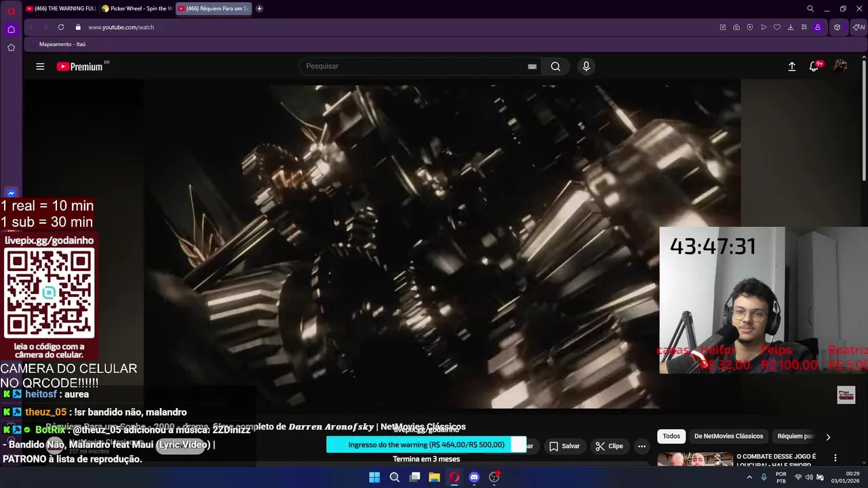Open Opera AI assistant button
Viewport: 868px width, 488px height.
coord(859,27)
